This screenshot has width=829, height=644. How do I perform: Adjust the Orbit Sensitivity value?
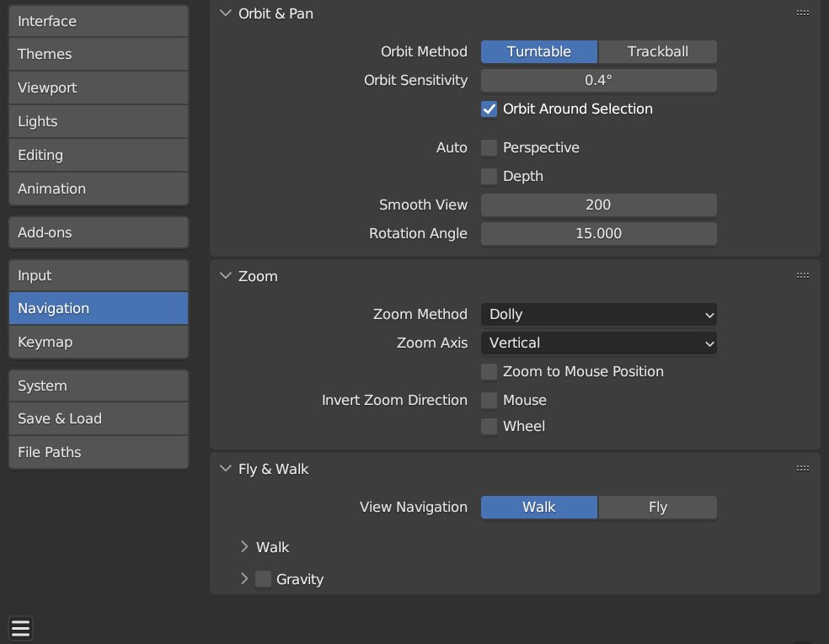click(598, 80)
